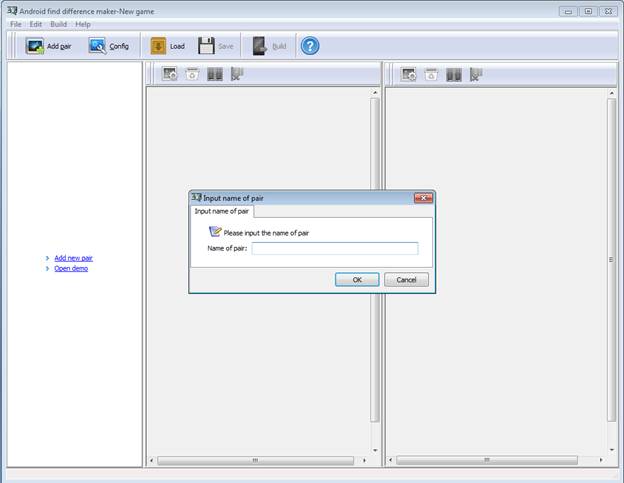Screen dimensions: 624x483
Task: Click the Load toolbar icon
Action: click(158, 46)
